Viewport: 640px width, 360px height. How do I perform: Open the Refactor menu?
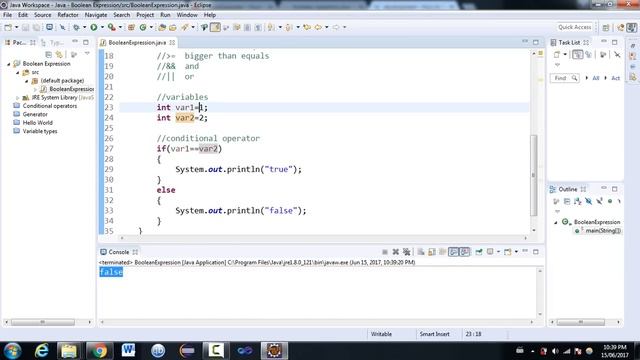click(68, 15)
